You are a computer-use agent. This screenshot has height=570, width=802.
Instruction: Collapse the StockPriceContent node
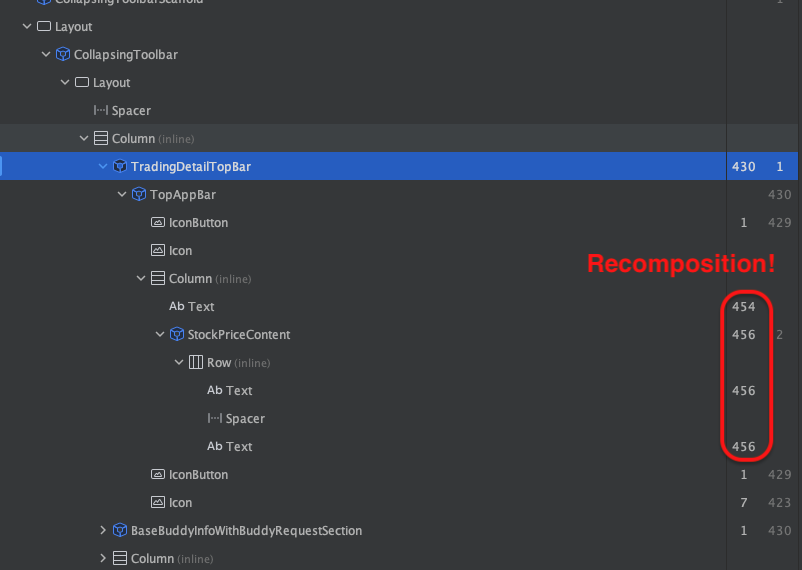click(160, 334)
